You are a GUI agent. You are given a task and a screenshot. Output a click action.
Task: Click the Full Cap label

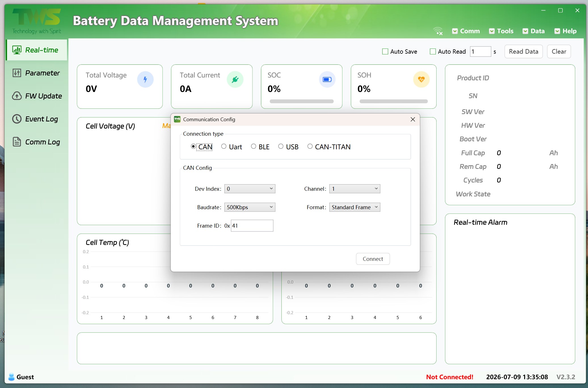[x=473, y=153]
